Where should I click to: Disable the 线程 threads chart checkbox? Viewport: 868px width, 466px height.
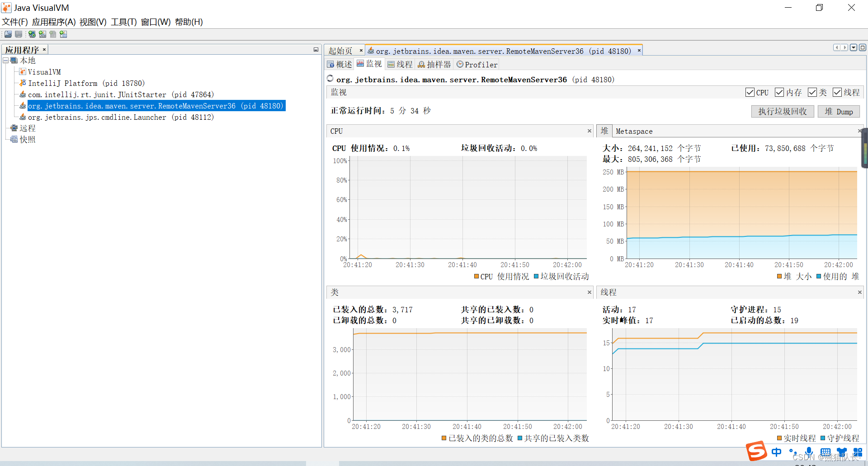(x=837, y=92)
